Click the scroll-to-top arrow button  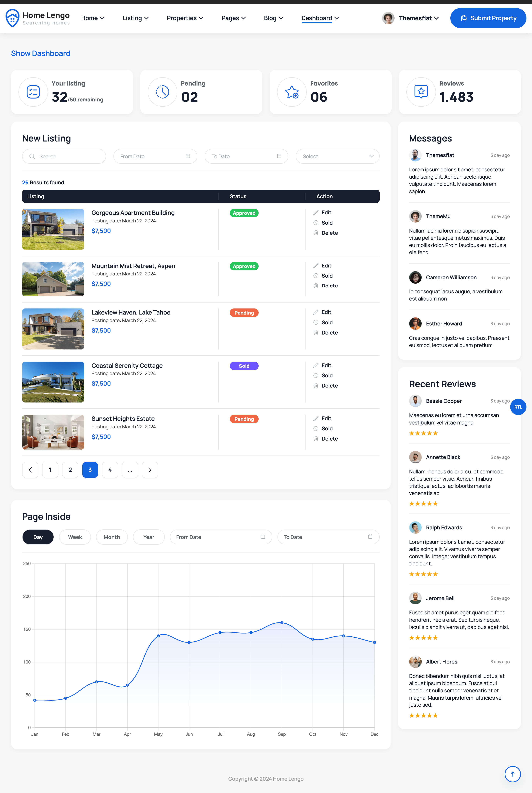512,774
